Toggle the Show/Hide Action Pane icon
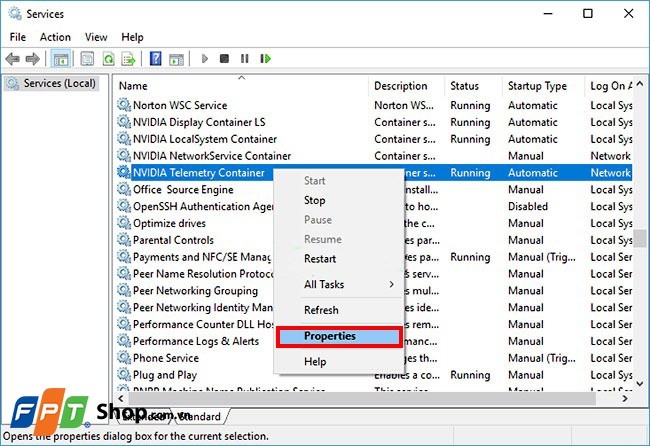Viewport: 650px width, 446px height. [176, 59]
